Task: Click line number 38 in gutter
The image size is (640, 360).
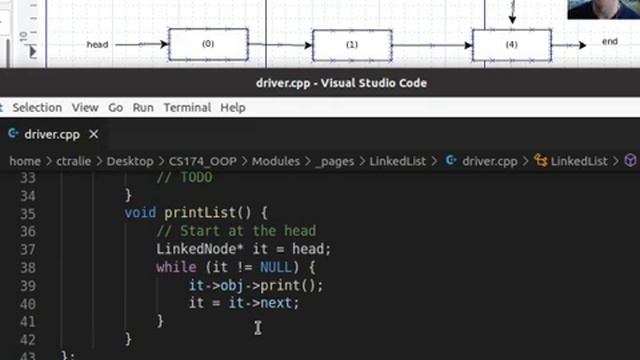Action: (x=28, y=268)
